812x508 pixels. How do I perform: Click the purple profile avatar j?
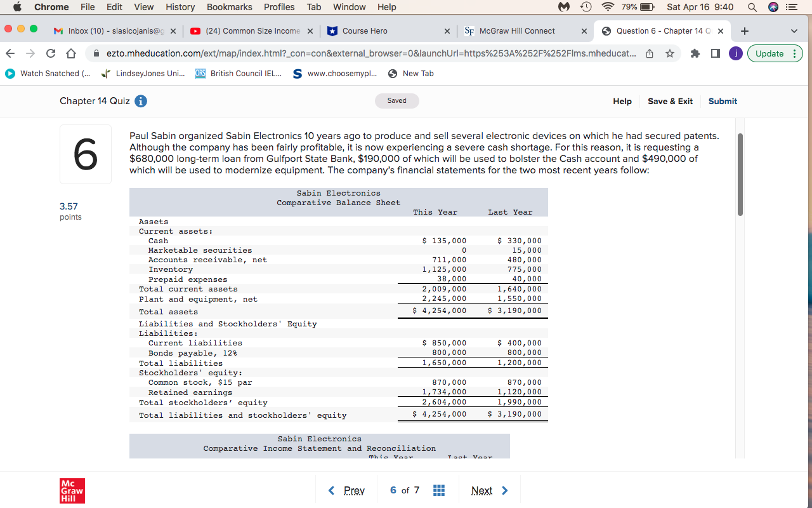tap(736, 55)
